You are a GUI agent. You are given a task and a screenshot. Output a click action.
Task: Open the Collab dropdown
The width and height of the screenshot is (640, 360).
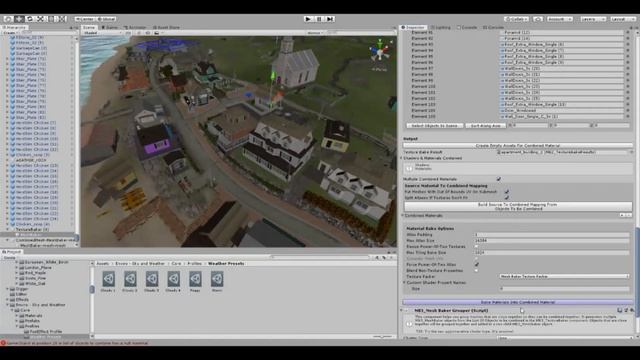coord(516,19)
